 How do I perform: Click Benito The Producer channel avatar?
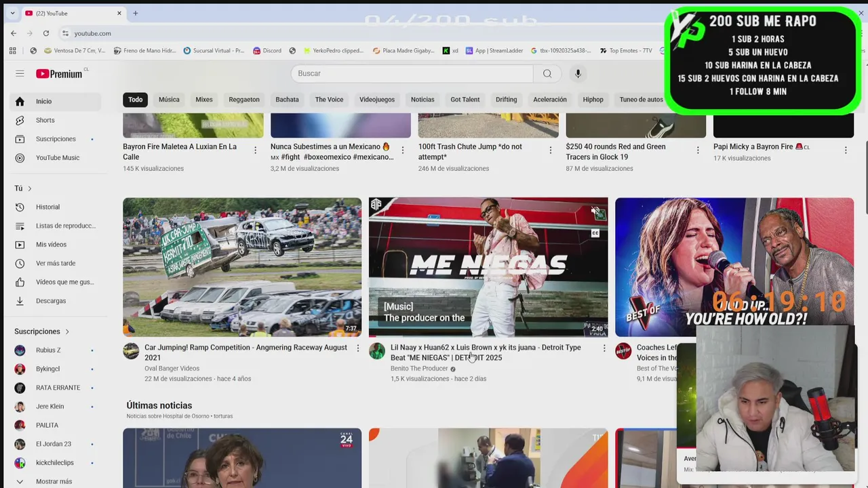tap(377, 351)
